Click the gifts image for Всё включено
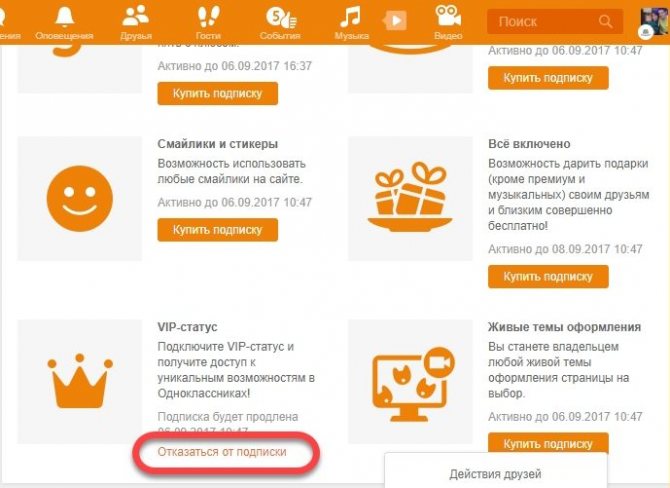 (410, 199)
